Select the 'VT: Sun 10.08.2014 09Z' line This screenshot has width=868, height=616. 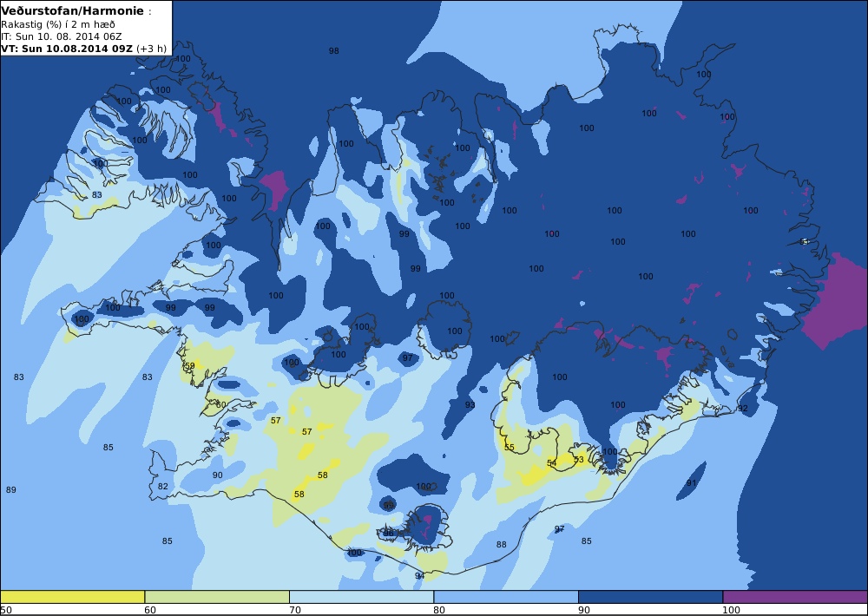pyautogui.click(x=67, y=48)
